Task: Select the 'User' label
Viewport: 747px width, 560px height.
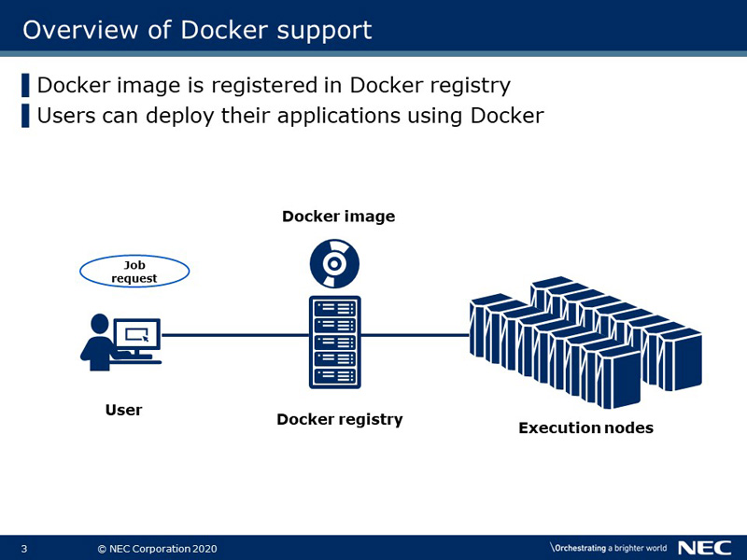Action: click(x=123, y=410)
